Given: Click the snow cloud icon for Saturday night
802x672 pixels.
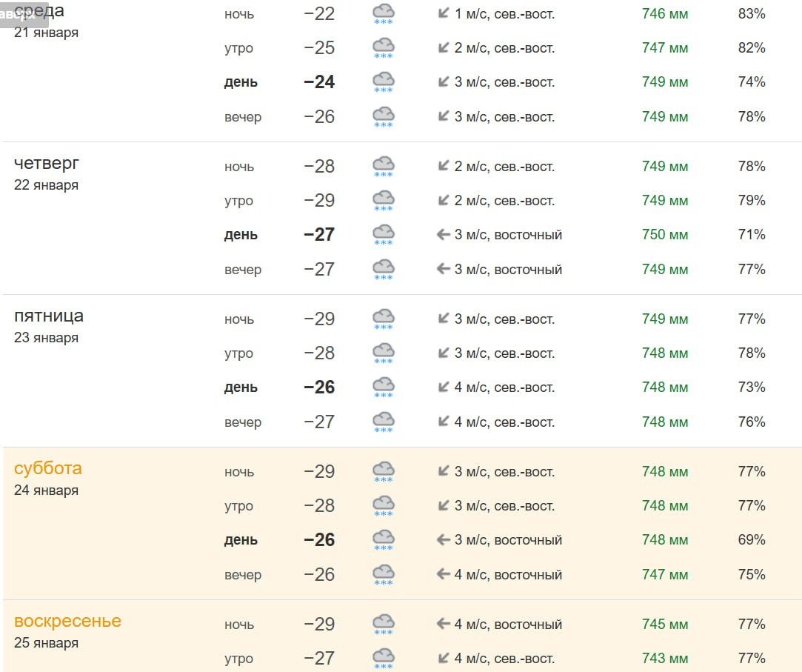Looking at the screenshot, I should pos(383,472).
